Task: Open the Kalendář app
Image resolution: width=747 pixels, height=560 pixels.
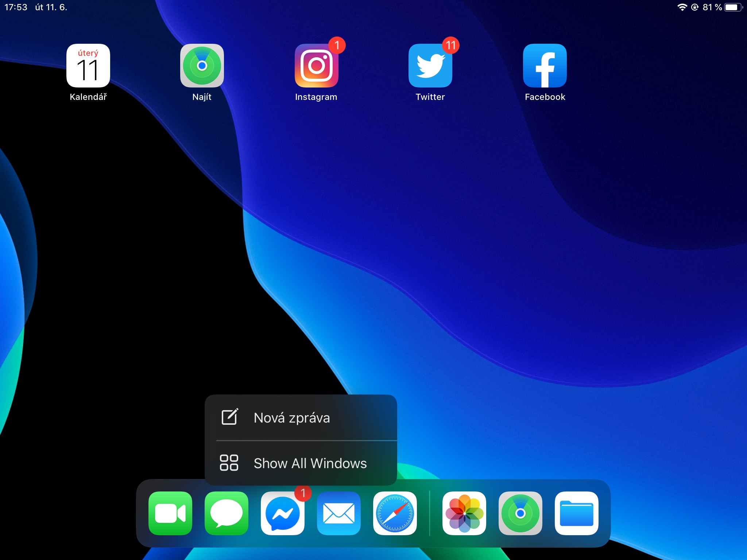Action: coord(88,66)
